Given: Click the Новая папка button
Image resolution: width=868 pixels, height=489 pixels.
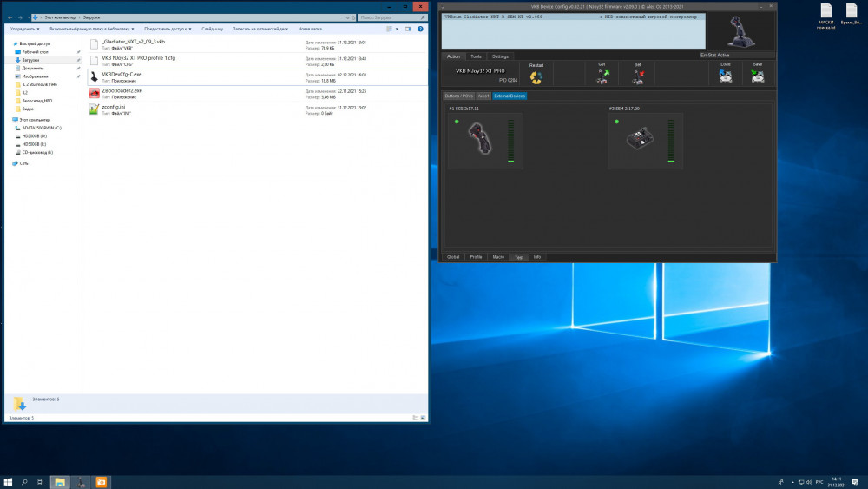Looking at the screenshot, I should [310, 29].
